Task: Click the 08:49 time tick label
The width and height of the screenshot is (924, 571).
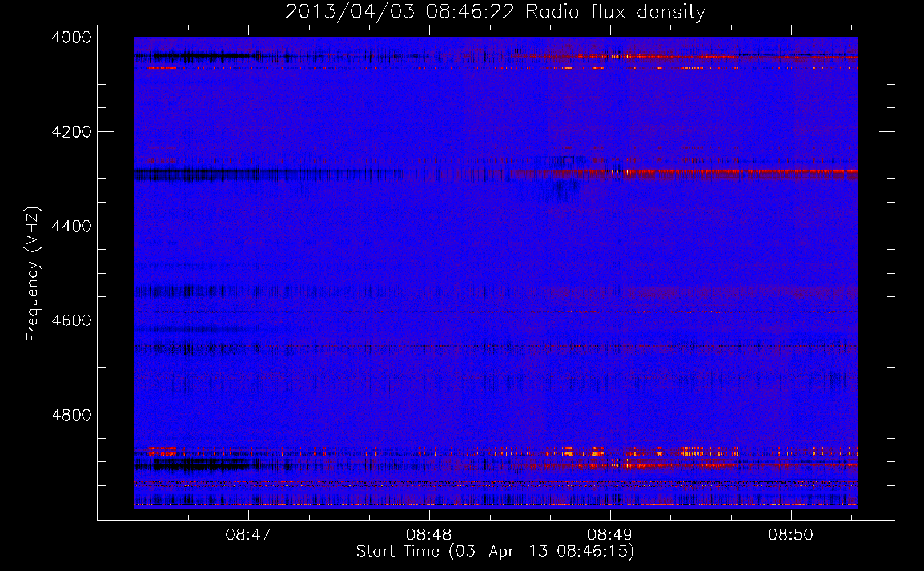Action: [x=610, y=535]
